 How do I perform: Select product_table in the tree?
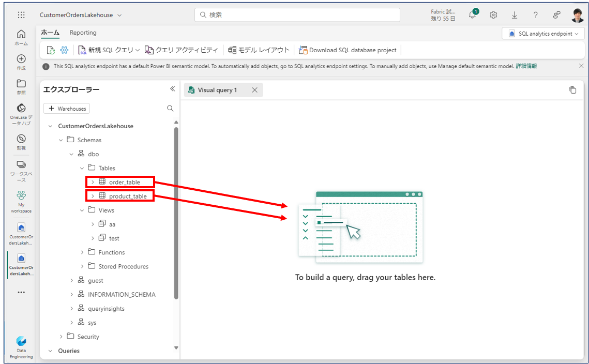pos(128,196)
